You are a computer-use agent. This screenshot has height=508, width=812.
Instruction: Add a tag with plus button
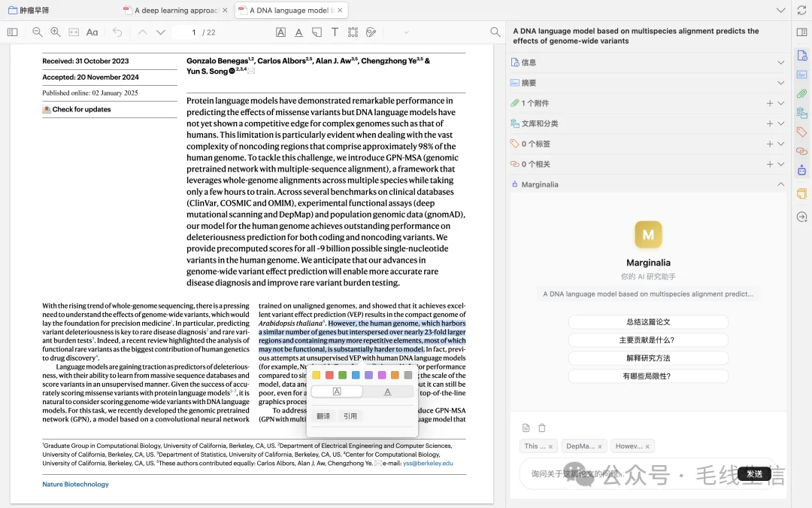(770, 144)
